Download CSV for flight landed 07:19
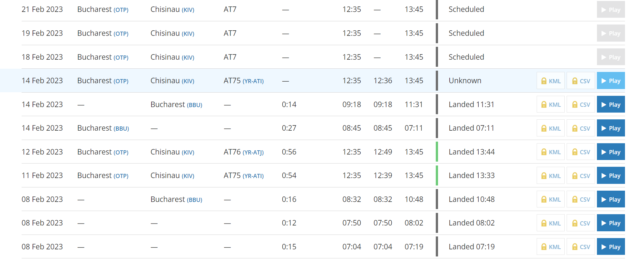Screen dimensions: 644x260 (581, 247)
